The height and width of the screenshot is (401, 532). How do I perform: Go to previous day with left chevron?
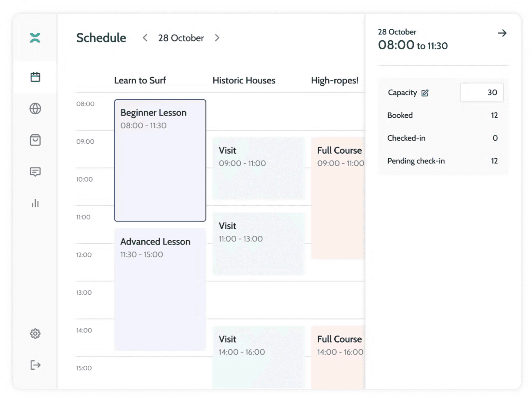pos(145,38)
